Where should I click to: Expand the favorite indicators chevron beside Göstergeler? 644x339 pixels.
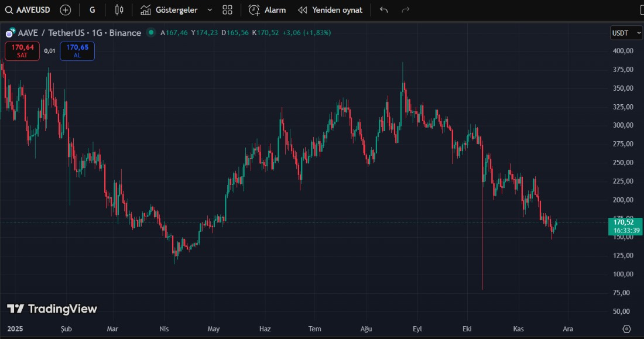pyautogui.click(x=210, y=10)
